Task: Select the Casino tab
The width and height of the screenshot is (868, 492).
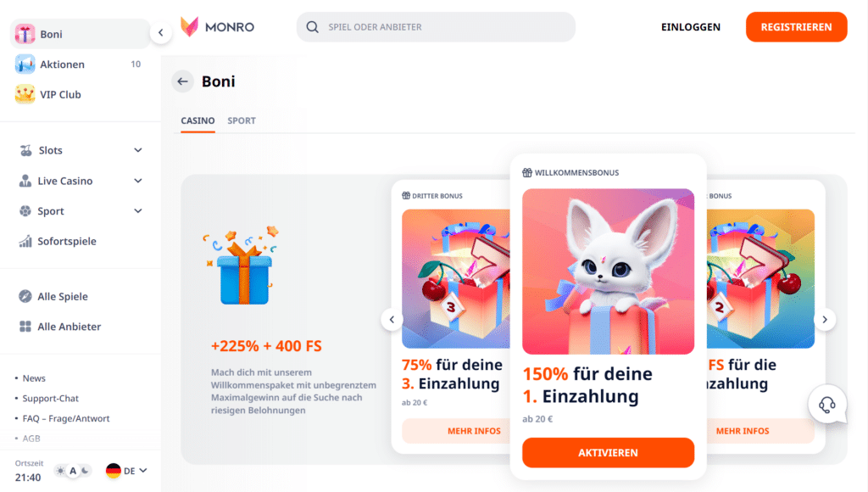Action: coord(198,120)
